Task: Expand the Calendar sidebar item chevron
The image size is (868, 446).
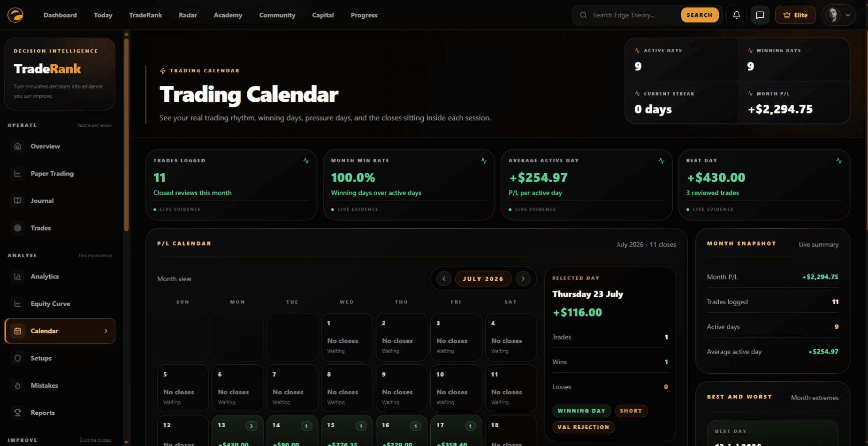Action: pyautogui.click(x=106, y=331)
